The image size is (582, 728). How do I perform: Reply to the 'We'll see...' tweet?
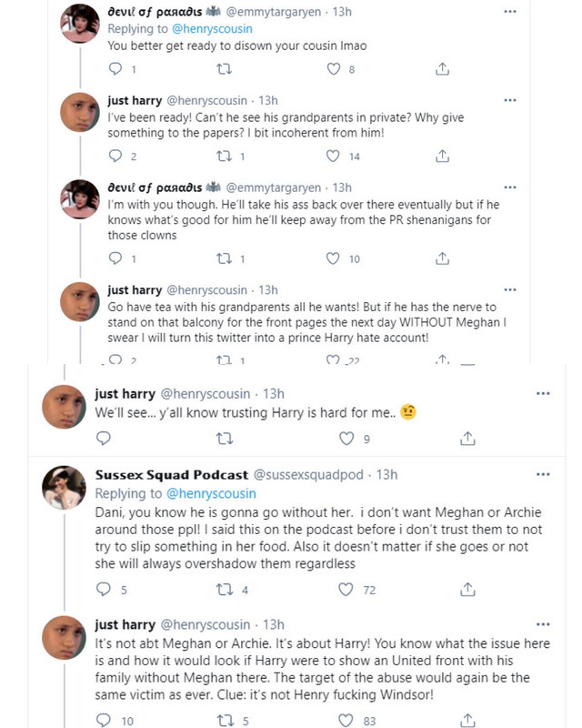pos(103,439)
